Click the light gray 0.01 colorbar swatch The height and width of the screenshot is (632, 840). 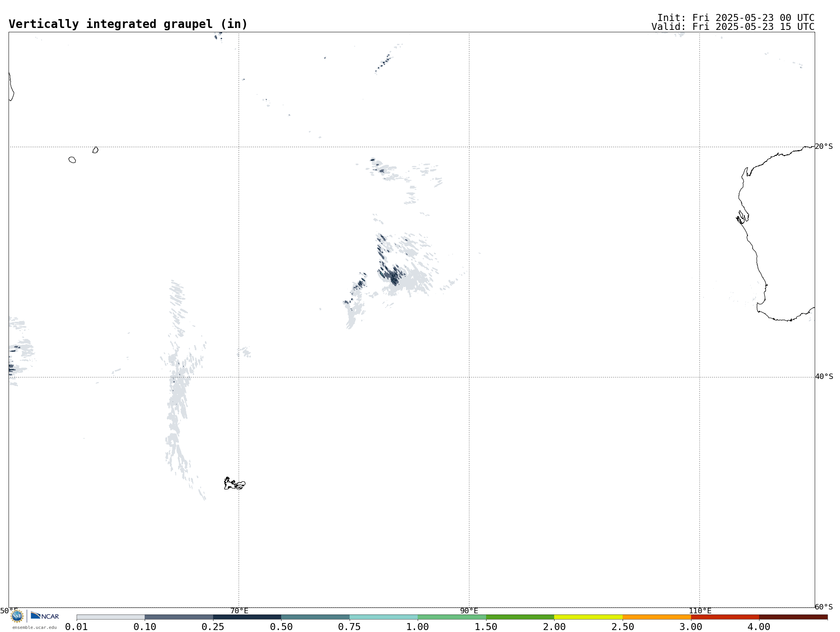pos(111,617)
